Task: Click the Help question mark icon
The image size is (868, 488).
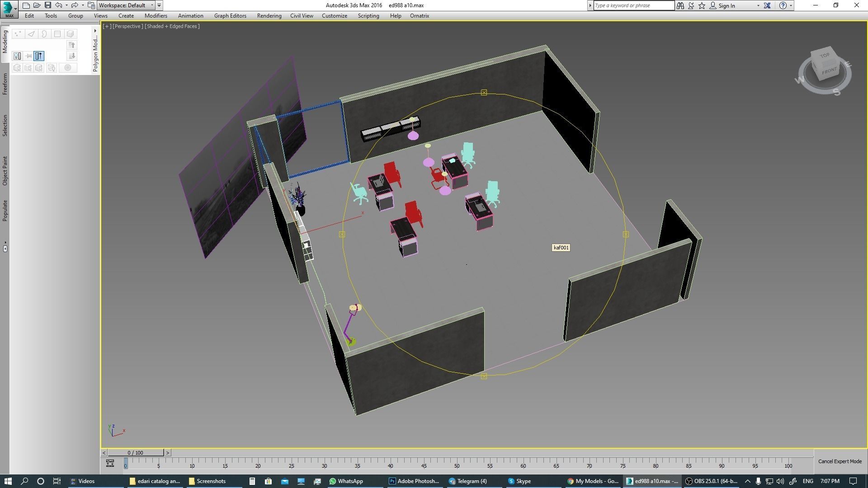Action: tap(783, 5)
